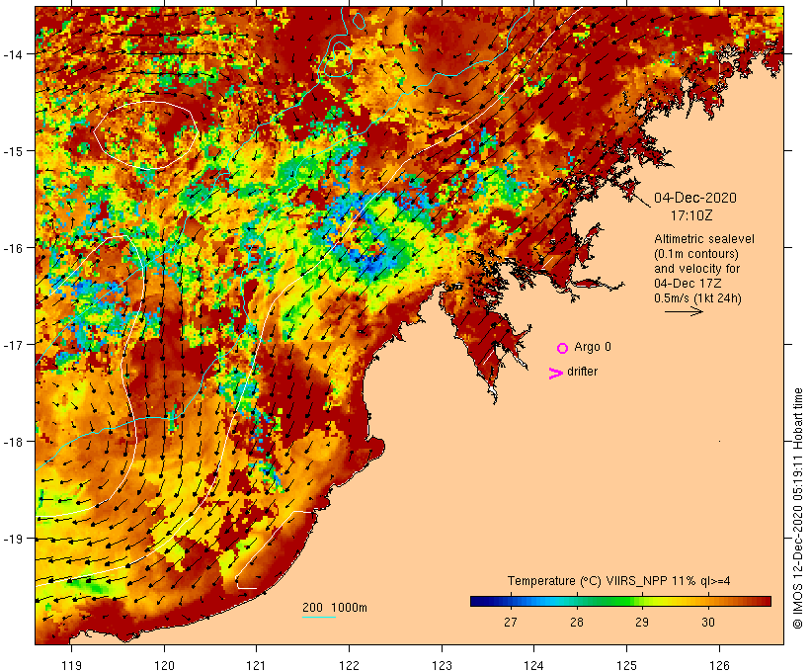
Task: Click the colorbar tick label '28'
Action: point(577,622)
